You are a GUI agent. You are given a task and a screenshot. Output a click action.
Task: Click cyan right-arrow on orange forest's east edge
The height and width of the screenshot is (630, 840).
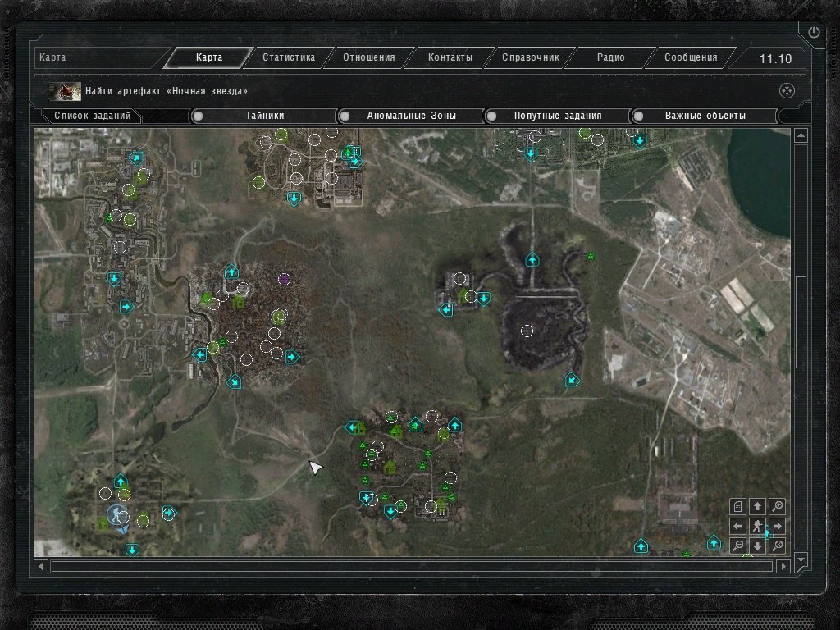coord(292,357)
